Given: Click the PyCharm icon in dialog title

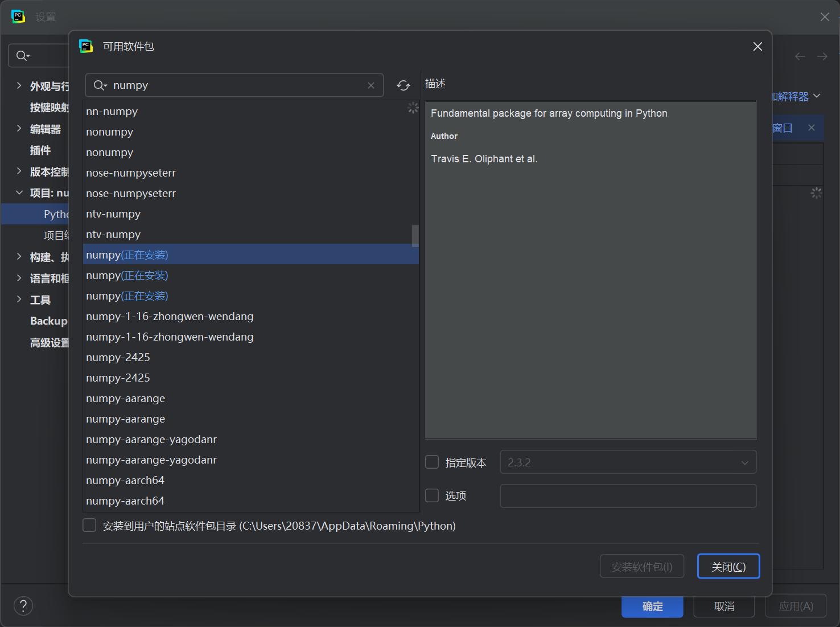Looking at the screenshot, I should pos(86,46).
